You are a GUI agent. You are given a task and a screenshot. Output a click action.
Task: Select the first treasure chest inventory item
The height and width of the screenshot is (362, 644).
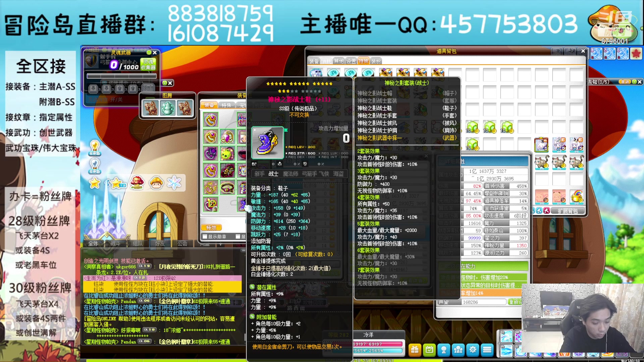386,72
